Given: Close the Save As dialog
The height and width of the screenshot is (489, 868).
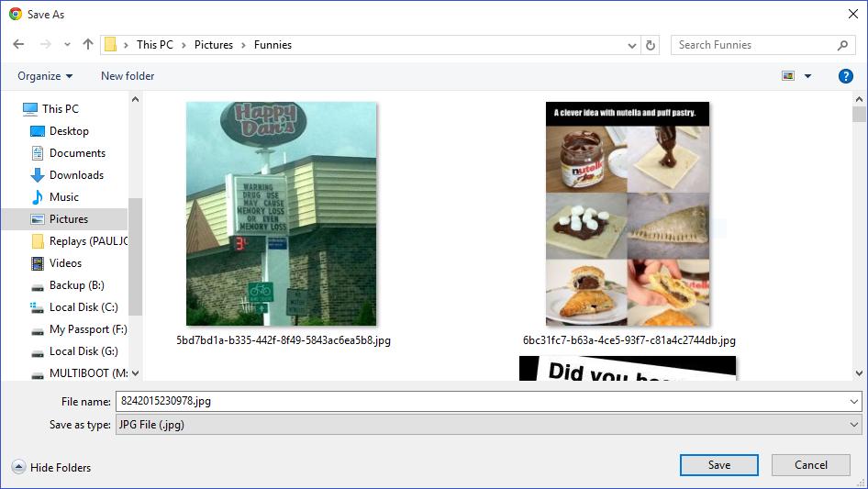Looking at the screenshot, I should 853,14.
